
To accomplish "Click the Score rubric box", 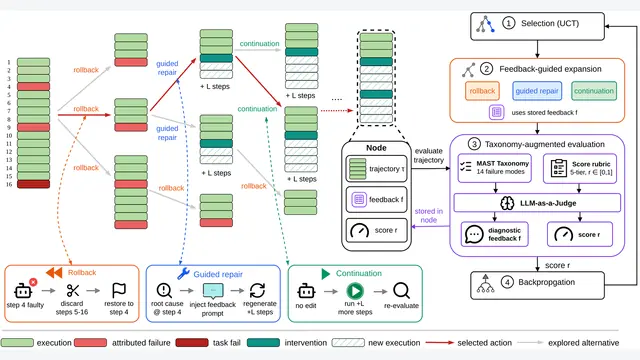I will click(x=580, y=168).
